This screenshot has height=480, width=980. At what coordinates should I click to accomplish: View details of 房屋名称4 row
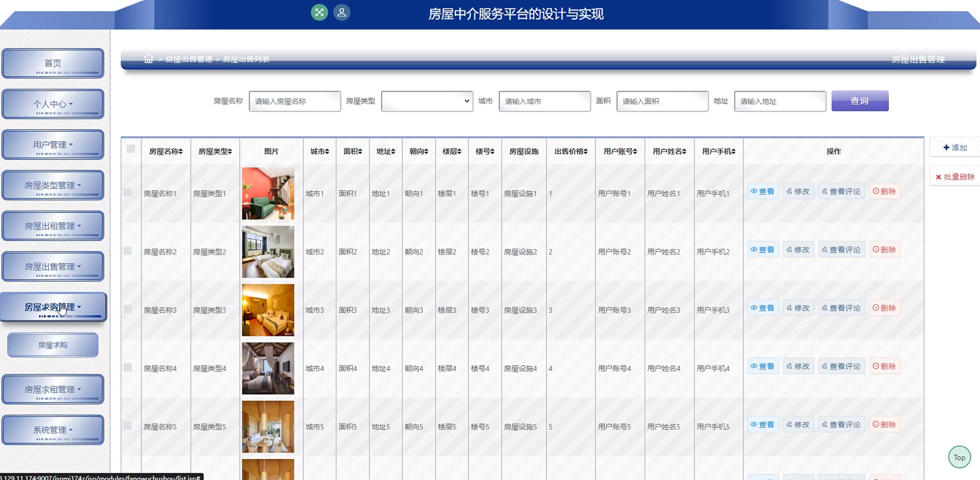click(x=763, y=366)
